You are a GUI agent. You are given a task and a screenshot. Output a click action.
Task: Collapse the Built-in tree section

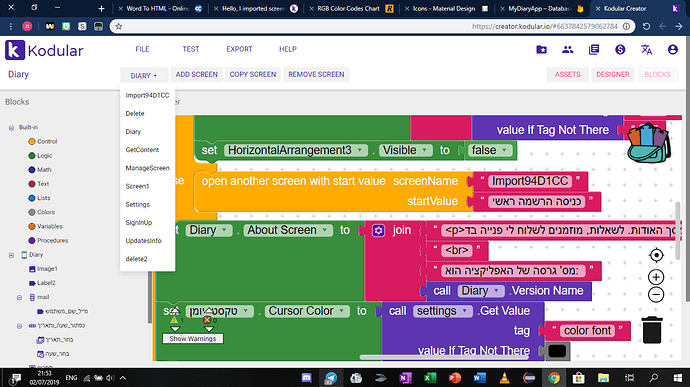pos(11,128)
